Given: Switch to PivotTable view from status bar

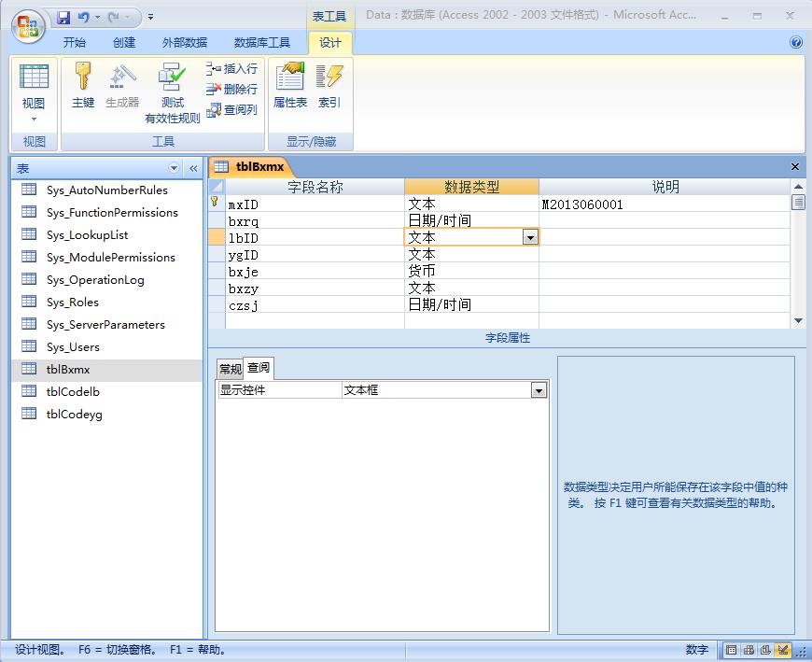Looking at the screenshot, I should (749, 650).
